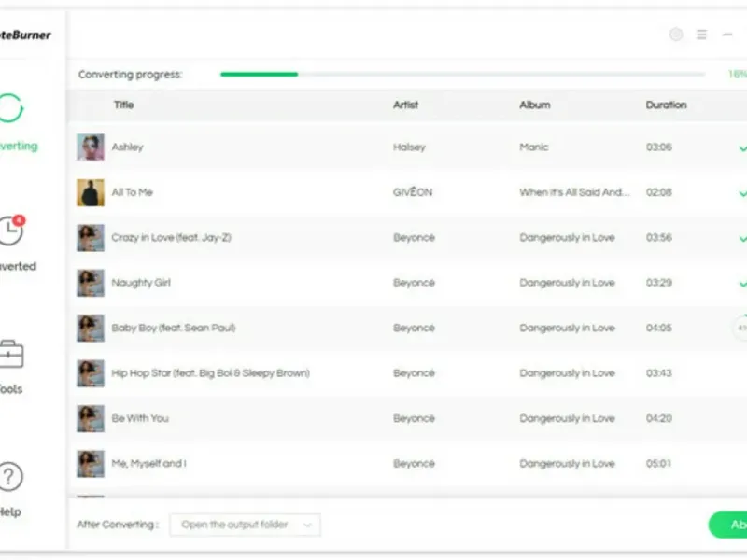The width and height of the screenshot is (747, 560).
Task: Click the round profile icon in title bar
Action: 676,35
